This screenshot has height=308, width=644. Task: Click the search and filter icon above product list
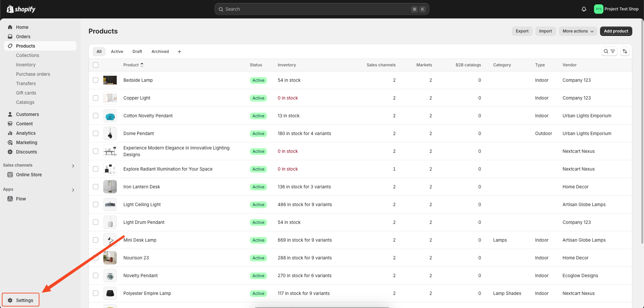coord(609,51)
